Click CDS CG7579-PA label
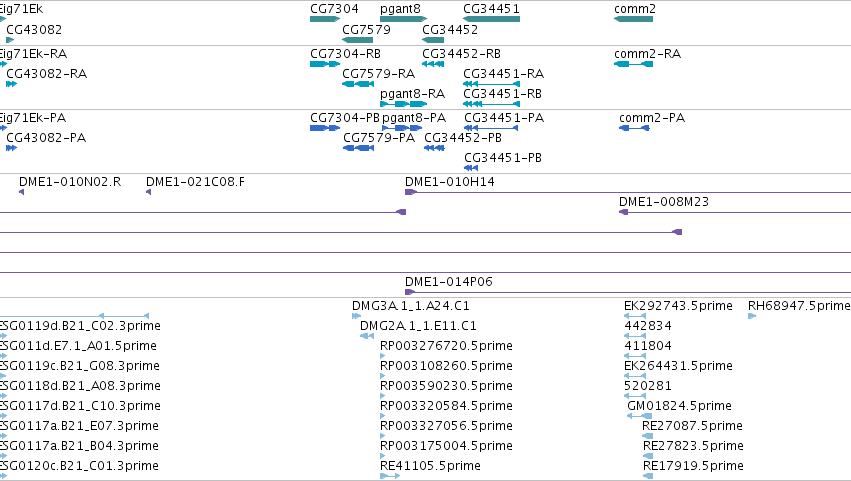 point(379,137)
